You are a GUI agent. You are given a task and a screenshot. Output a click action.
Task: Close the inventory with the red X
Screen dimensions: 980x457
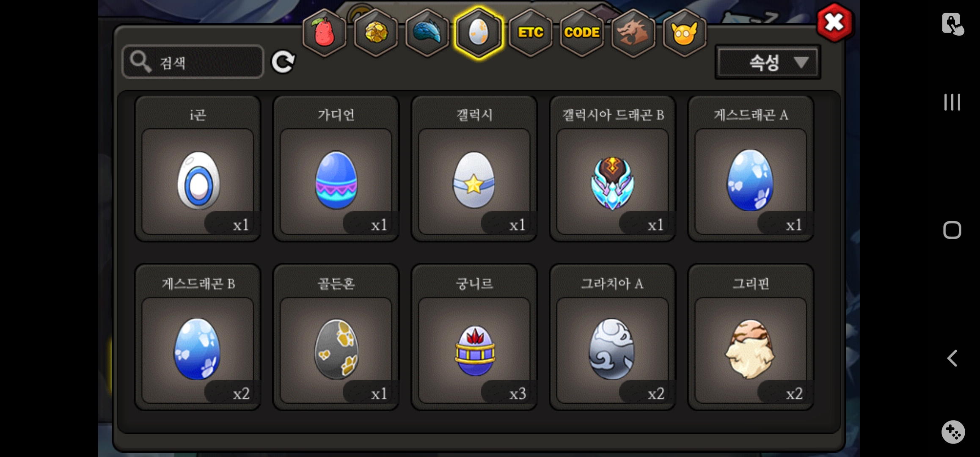coord(834,22)
